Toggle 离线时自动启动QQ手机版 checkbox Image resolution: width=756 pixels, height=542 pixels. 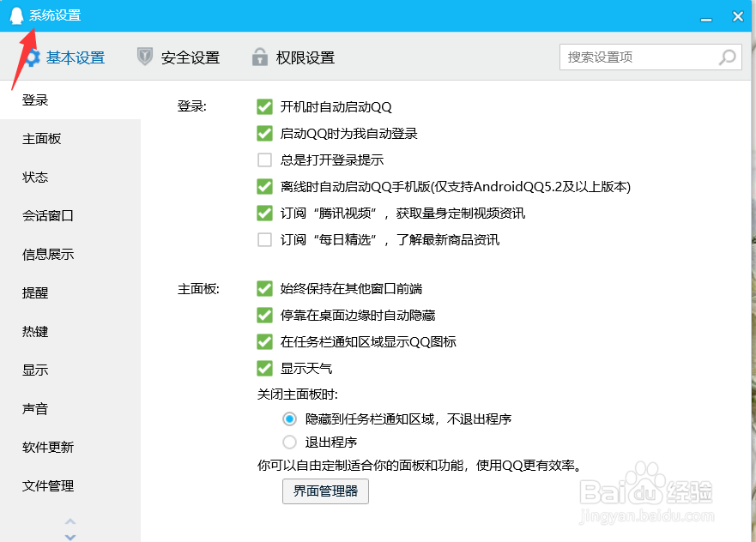[x=264, y=186]
